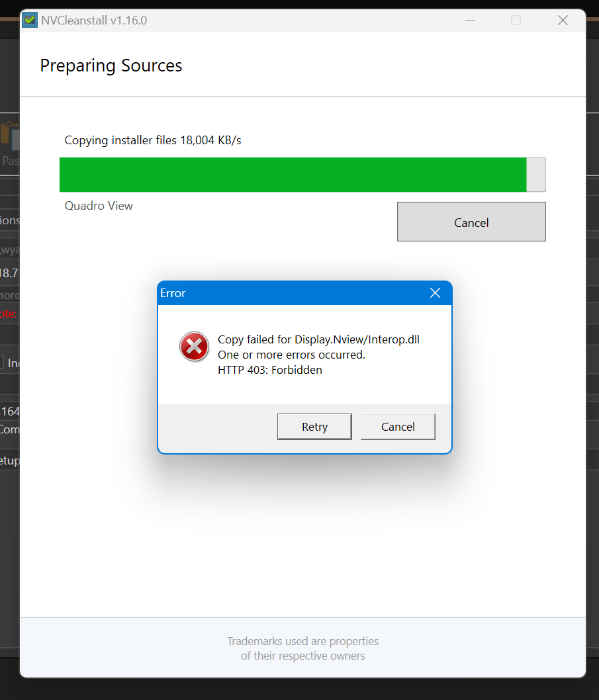This screenshot has height=700, width=599.
Task: Click the Quadro View label
Action: (99, 206)
